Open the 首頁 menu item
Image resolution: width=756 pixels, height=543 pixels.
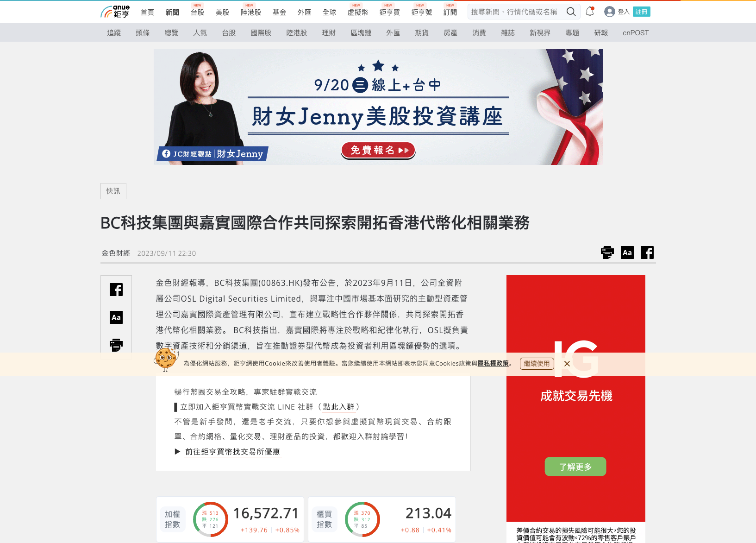tap(148, 13)
